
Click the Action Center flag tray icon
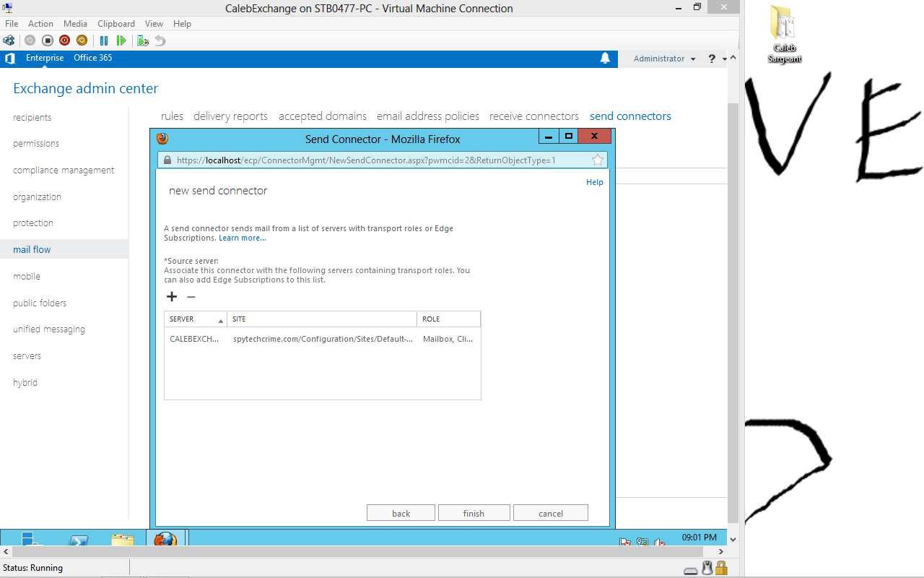coord(625,542)
